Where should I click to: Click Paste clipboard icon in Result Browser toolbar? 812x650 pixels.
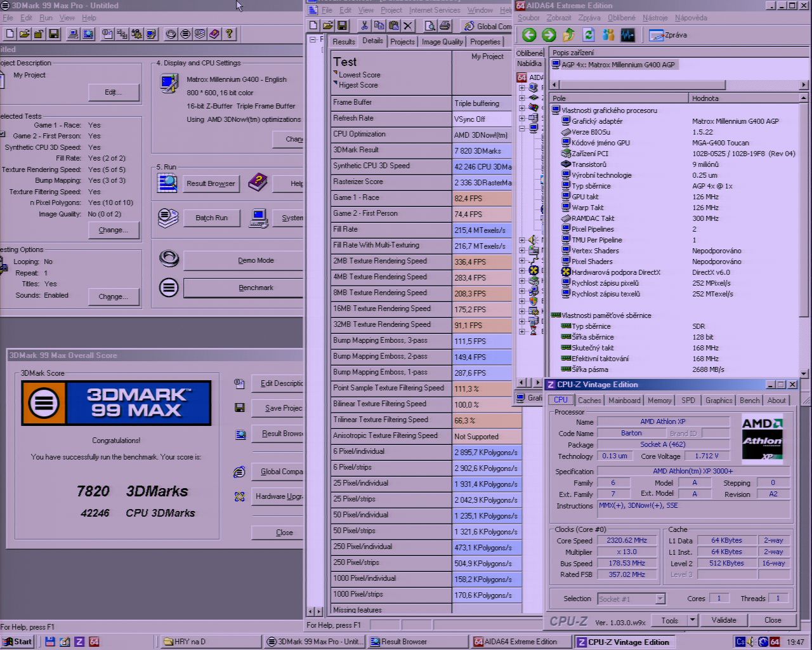click(x=393, y=25)
